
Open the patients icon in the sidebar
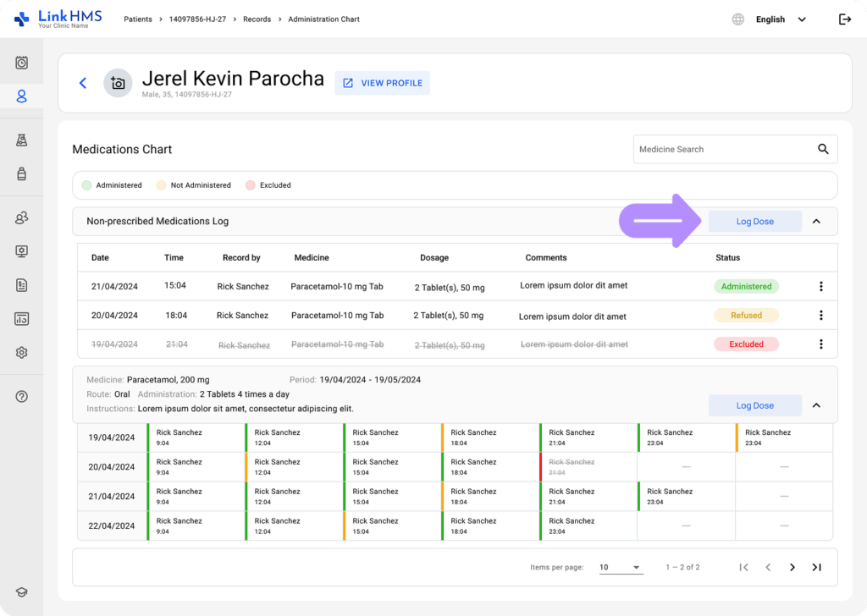click(x=22, y=96)
